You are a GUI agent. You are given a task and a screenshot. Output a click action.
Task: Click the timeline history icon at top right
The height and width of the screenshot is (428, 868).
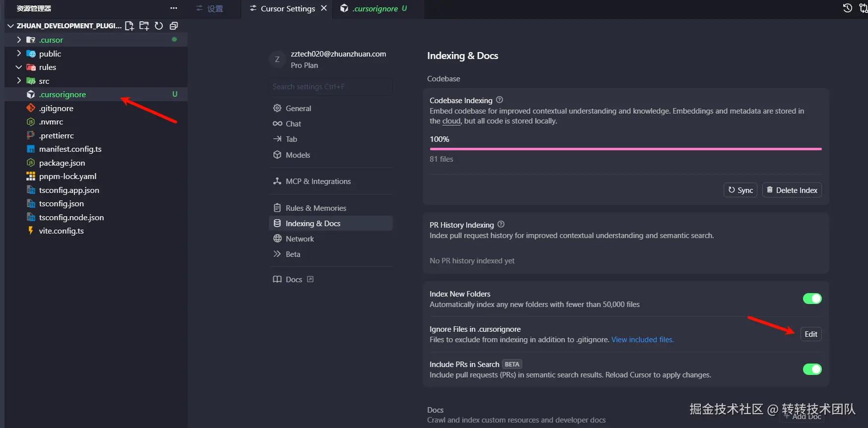[x=848, y=8]
